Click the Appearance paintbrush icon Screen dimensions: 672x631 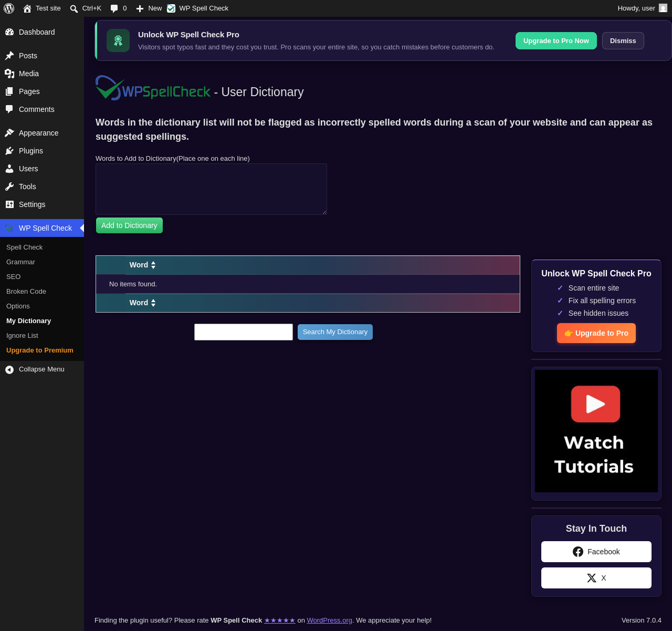tap(9, 133)
